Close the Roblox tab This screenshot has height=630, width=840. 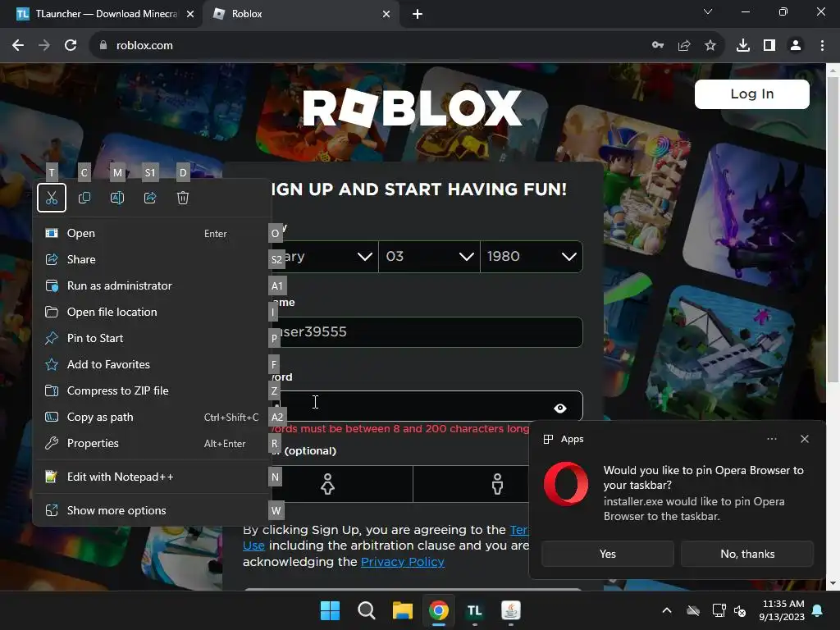(386, 14)
